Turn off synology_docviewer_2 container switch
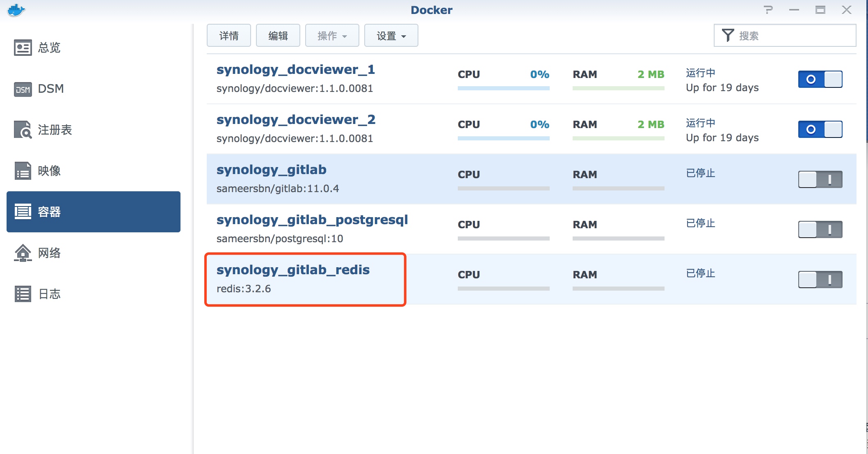 click(820, 129)
